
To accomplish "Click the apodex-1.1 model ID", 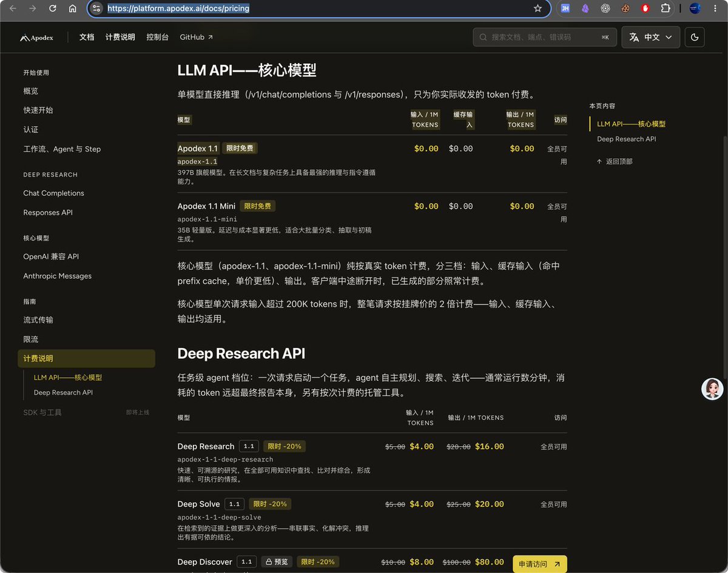I will pos(197,161).
